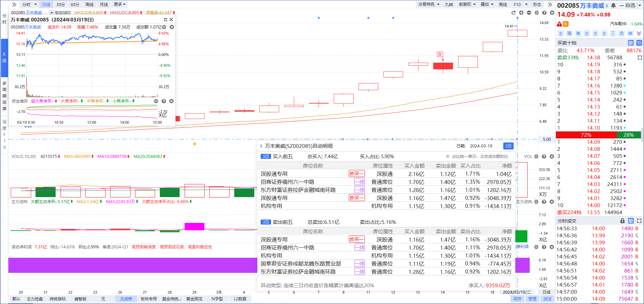Toggle the 形态 pattern button
Viewport: 644px width, 304px height.
(x=537, y=4)
